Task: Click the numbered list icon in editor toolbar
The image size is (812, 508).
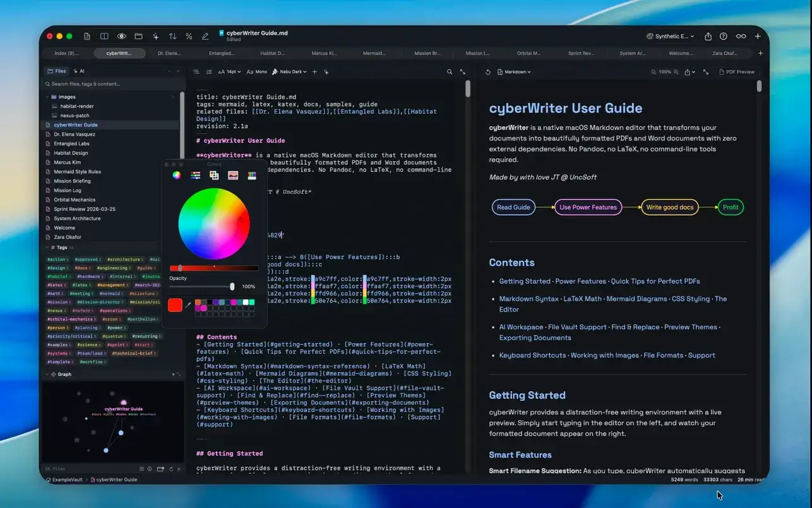Action: (x=209, y=72)
